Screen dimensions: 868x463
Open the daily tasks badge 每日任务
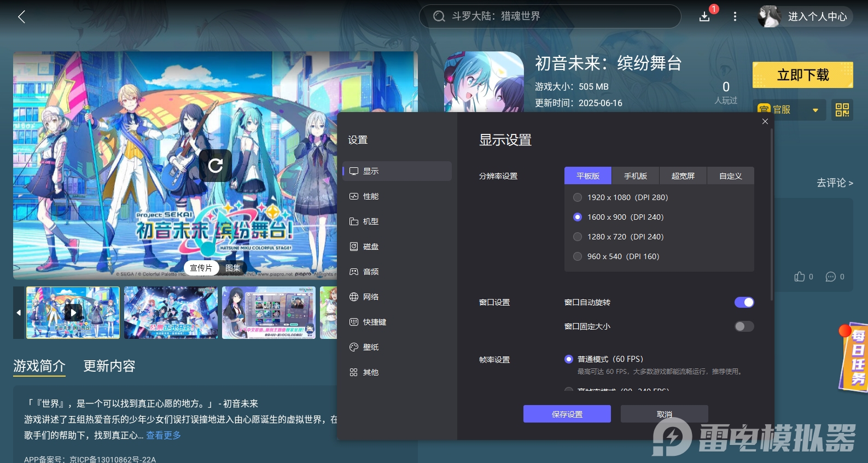pyautogui.click(x=854, y=357)
